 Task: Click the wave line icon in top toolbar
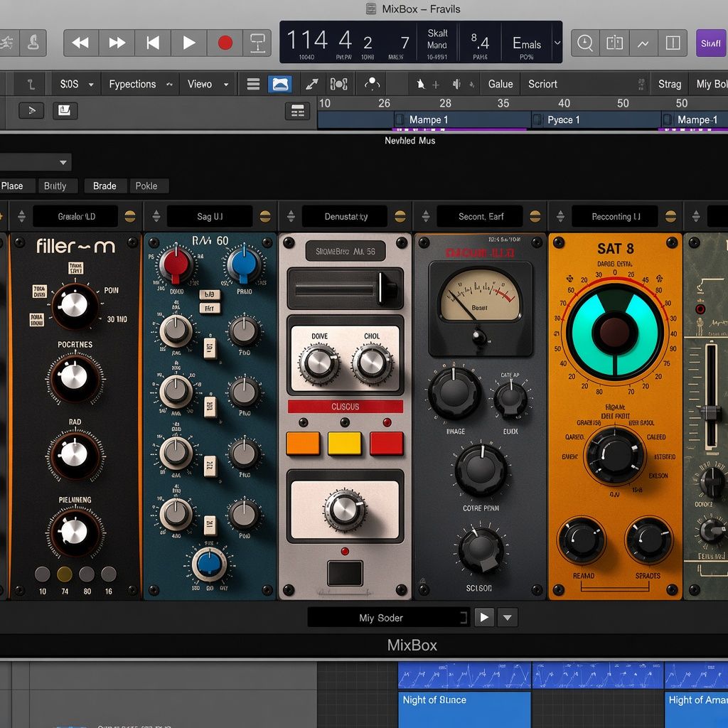643,43
